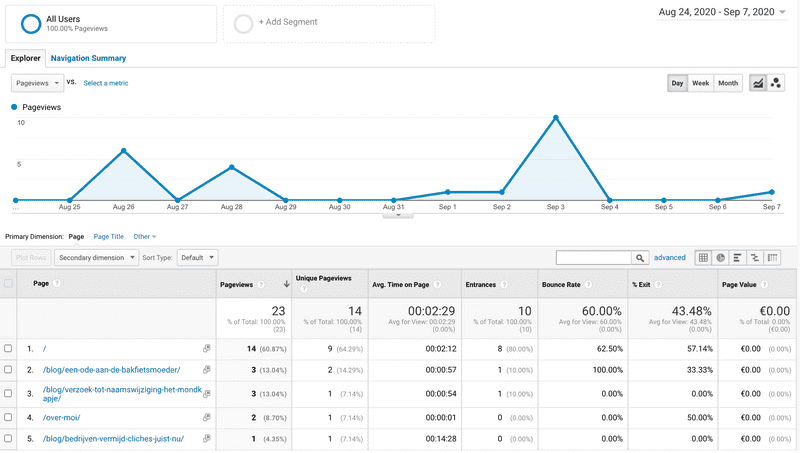Focus the table search input field

pyautogui.click(x=594, y=258)
